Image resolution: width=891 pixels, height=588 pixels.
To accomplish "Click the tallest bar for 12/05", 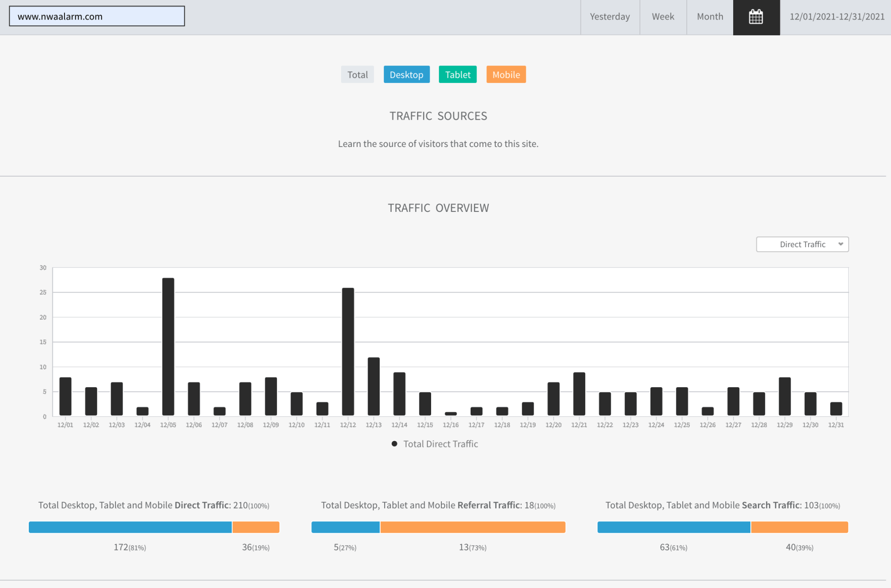I will [168, 346].
